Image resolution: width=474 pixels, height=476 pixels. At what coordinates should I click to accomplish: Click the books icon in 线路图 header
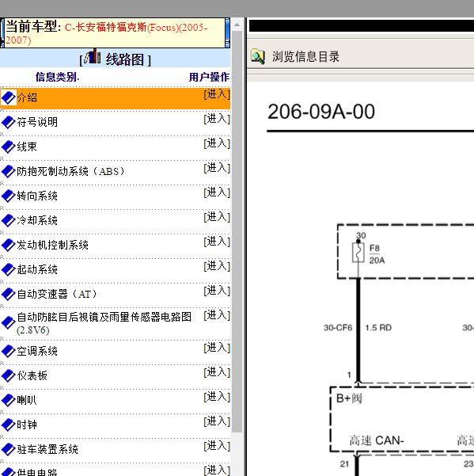point(93,56)
